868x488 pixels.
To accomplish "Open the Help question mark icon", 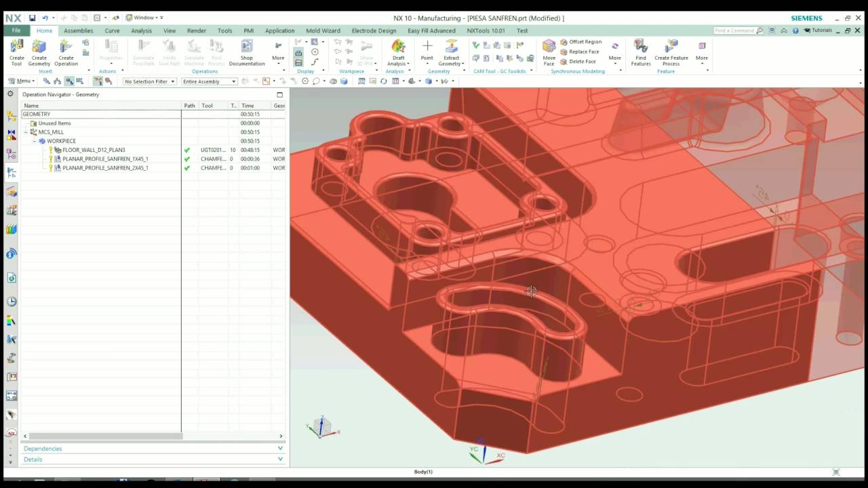I will click(795, 30).
